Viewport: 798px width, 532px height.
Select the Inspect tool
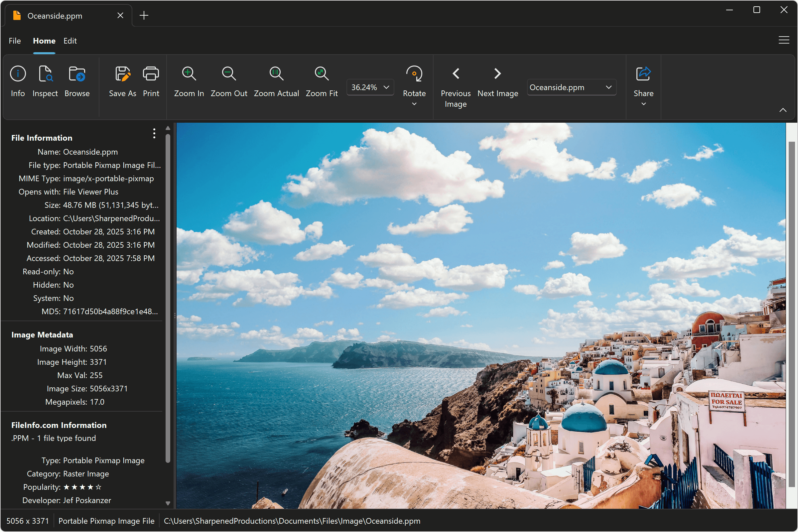[45, 81]
